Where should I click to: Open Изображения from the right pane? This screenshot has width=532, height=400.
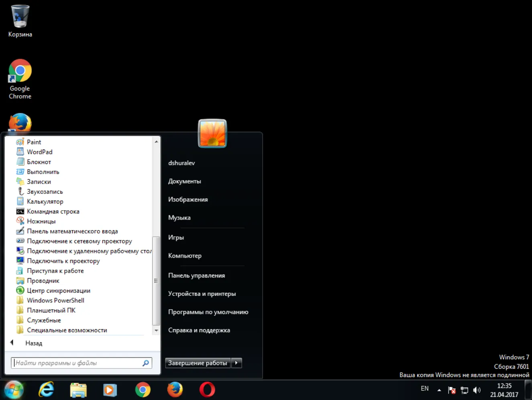[x=188, y=199]
